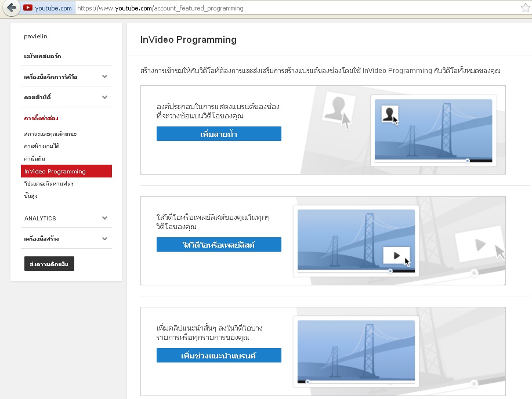
Task: Expand the คอมมิวนิตี้ section chevron
Action: tap(104, 97)
